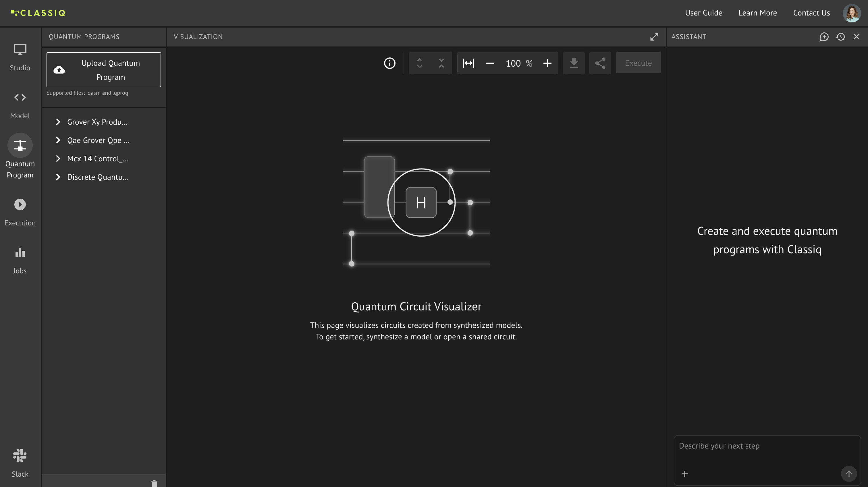Select Grover Xy Produ... program name
Viewport: 868px width, 487px height.
click(x=97, y=122)
